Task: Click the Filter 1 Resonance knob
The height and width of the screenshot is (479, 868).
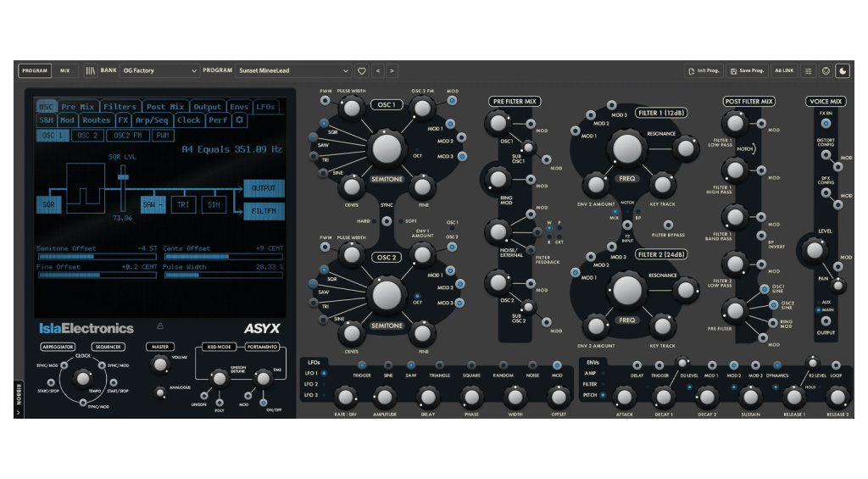Action: click(685, 148)
